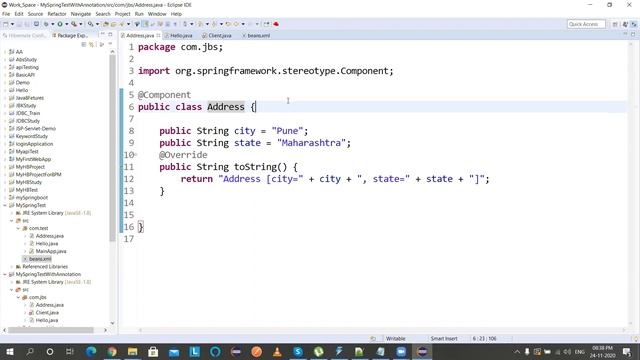Maximize the editor area
The width and height of the screenshot is (640, 360).
pos(633,34)
